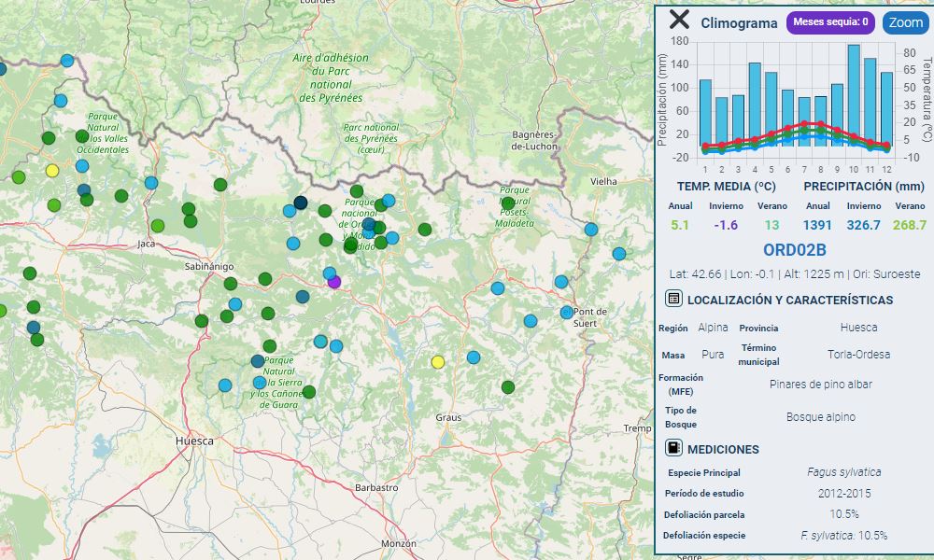The width and height of the screenshot is (934, 560).
Task: Select the blue marker south of Vielha
Action: pos(591,229)
